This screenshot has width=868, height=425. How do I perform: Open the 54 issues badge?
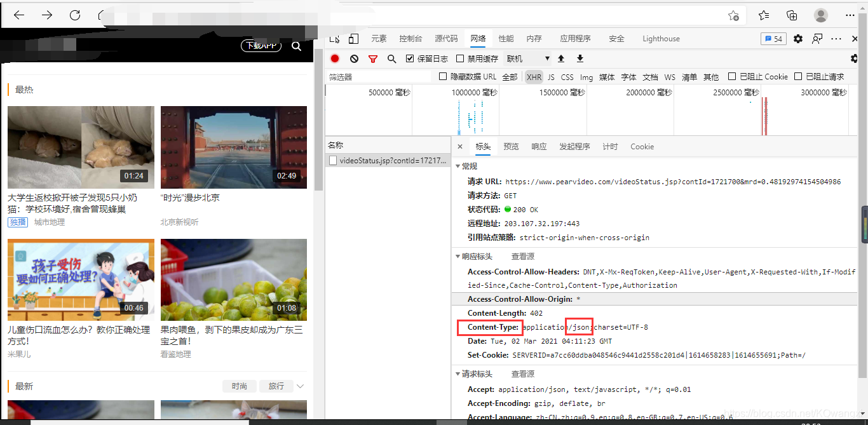tap(773, 39)
